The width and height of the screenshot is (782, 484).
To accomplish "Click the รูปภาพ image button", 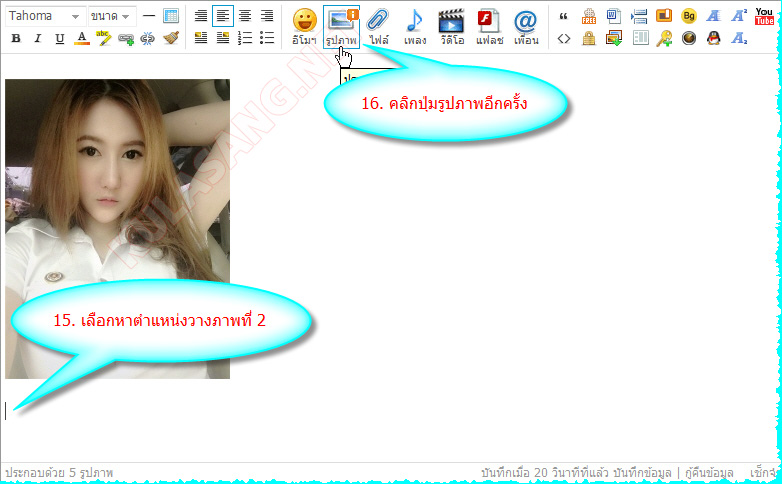I will point(341,27).
